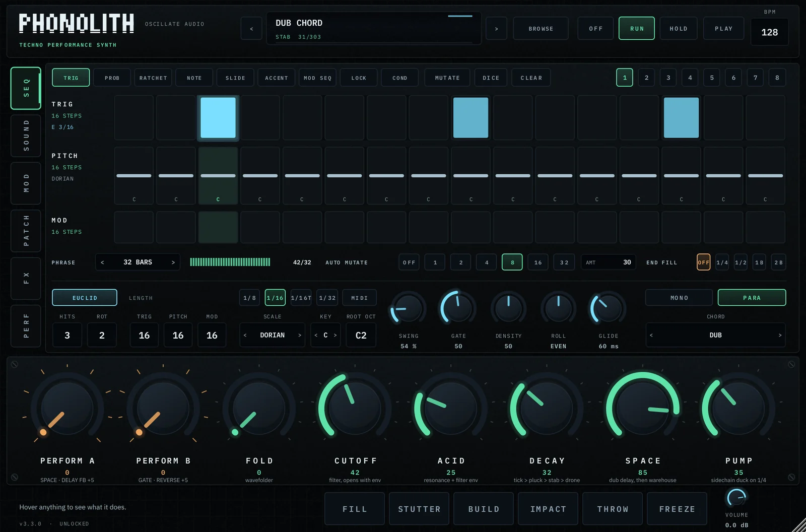Trigger the STUTTER performance button
Viewport: 806px width, 532px height.
[419, 509]
